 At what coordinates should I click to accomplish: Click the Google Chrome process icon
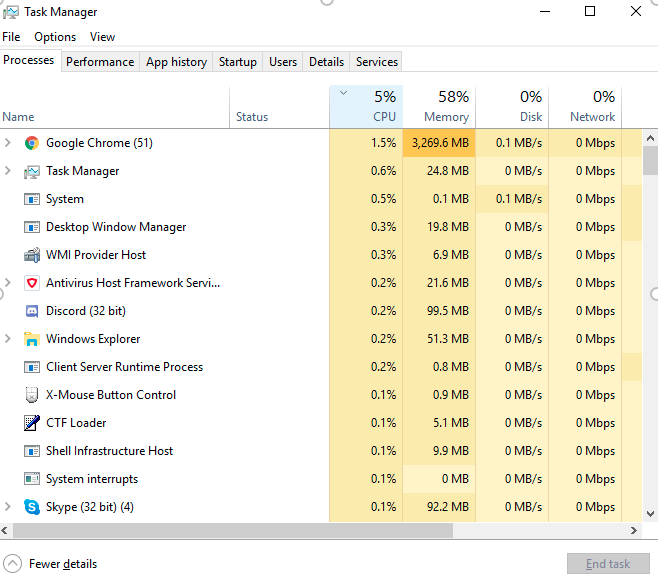tap(32, 143)
